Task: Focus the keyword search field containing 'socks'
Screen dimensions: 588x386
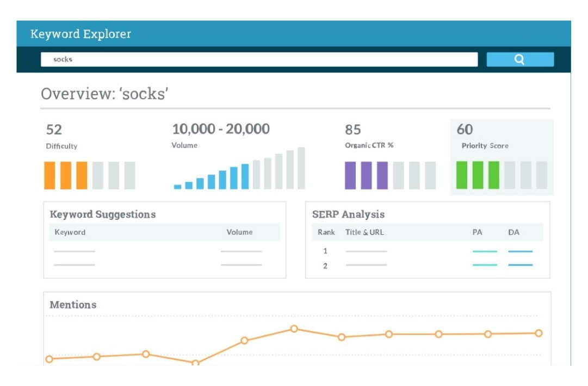Action: (x=259, y=59)
